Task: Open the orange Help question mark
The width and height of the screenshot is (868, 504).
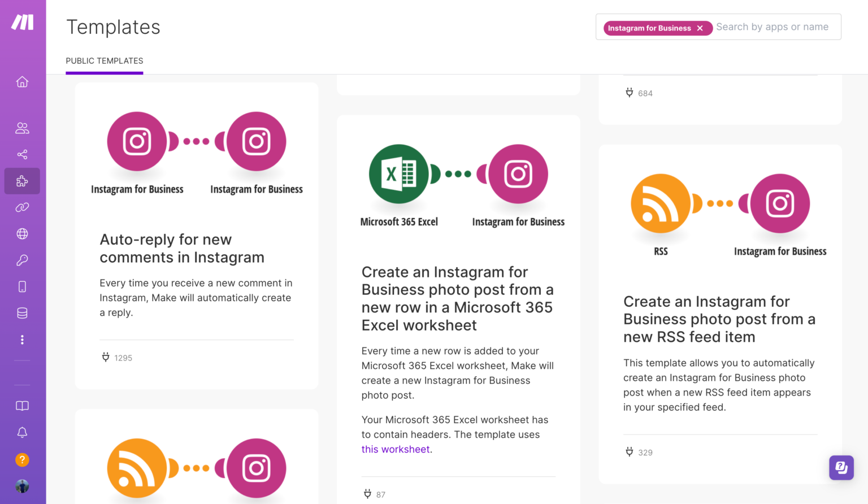Action: 22,459
